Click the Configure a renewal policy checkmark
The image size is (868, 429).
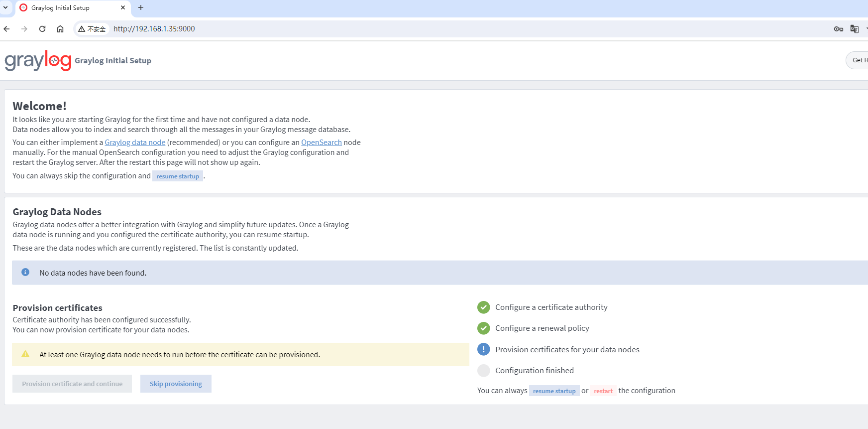(484, 328)
